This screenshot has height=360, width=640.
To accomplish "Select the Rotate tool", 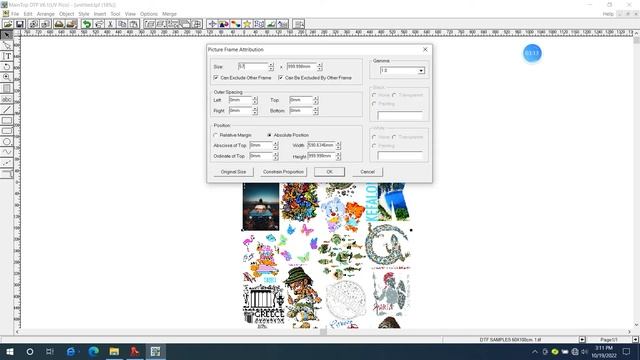I will 7,67.
